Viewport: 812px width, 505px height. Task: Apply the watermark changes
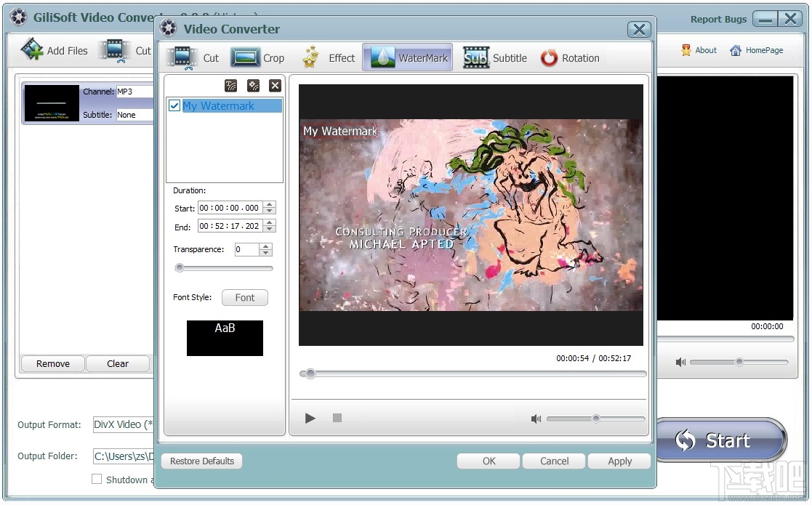[619, 461]
